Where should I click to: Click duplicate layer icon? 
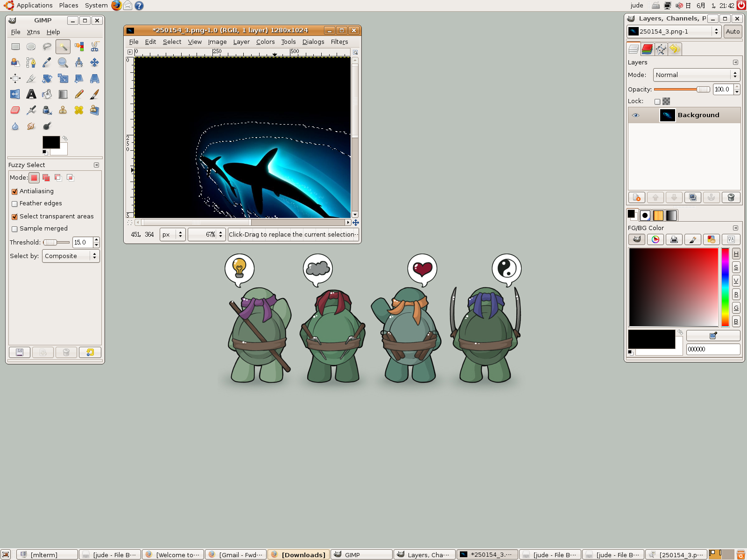tap(693, 197)
